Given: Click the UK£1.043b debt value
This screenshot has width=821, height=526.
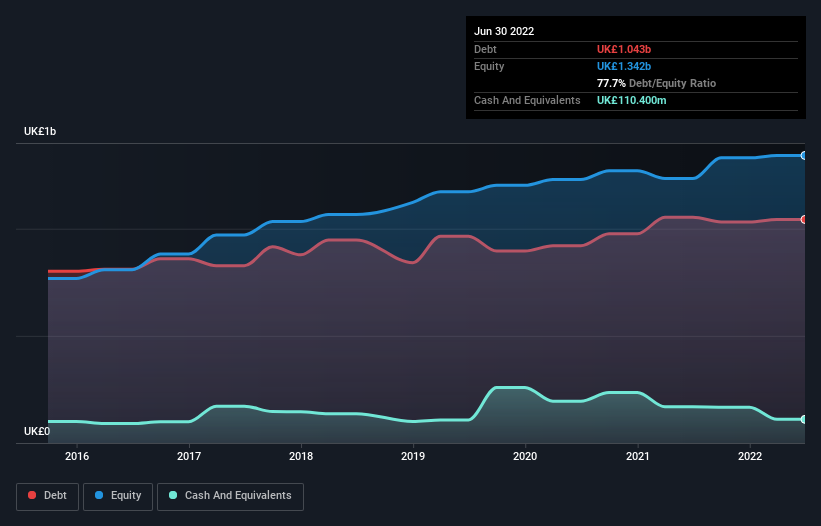Looking at the screenshot, I should (x=624, y=49).
